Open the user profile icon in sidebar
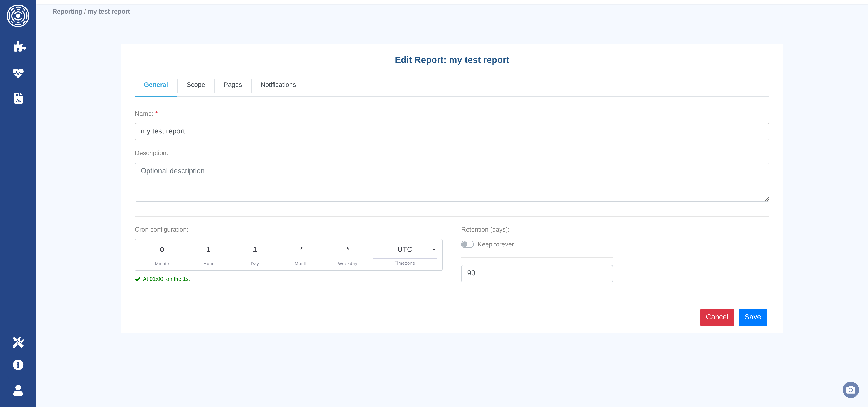Screen dimensions: 868x407 click(x=18, y=390)
